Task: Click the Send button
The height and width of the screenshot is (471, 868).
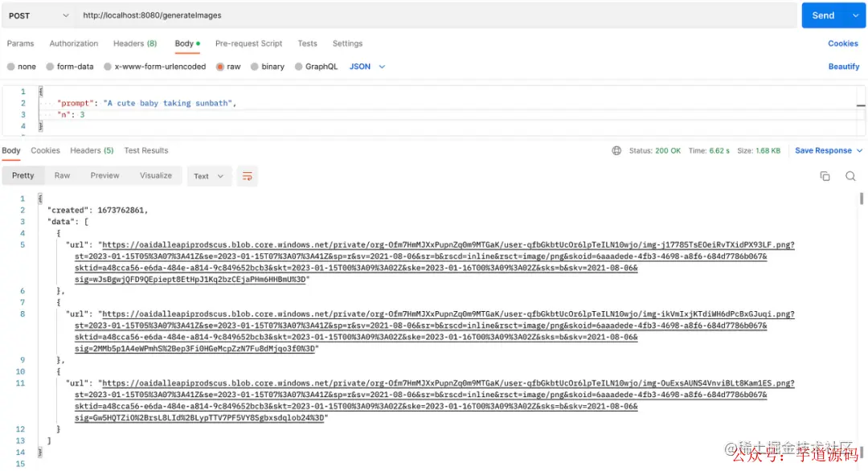Action: point(824,15)
